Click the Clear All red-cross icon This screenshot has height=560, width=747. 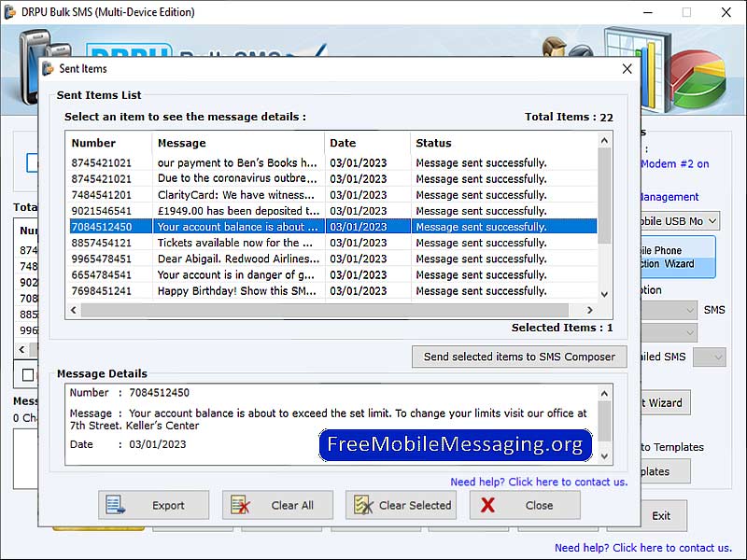(x=240, y=505)
